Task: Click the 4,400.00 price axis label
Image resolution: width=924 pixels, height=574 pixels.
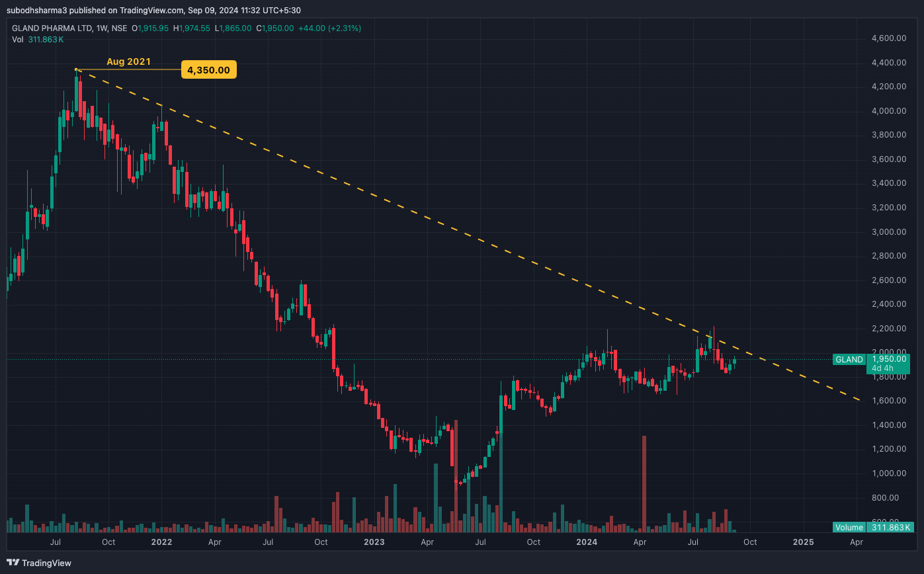Action: pyautogui.click(x=888, y=63)
